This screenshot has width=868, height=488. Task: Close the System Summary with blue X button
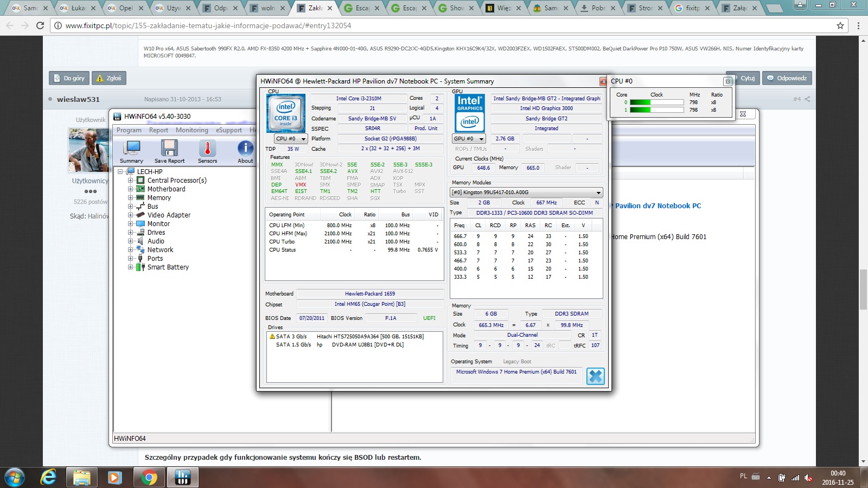click(x=595, y=376)
